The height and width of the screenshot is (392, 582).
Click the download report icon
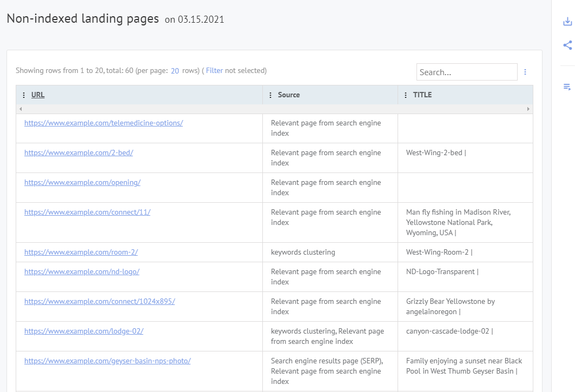point(567,22)
